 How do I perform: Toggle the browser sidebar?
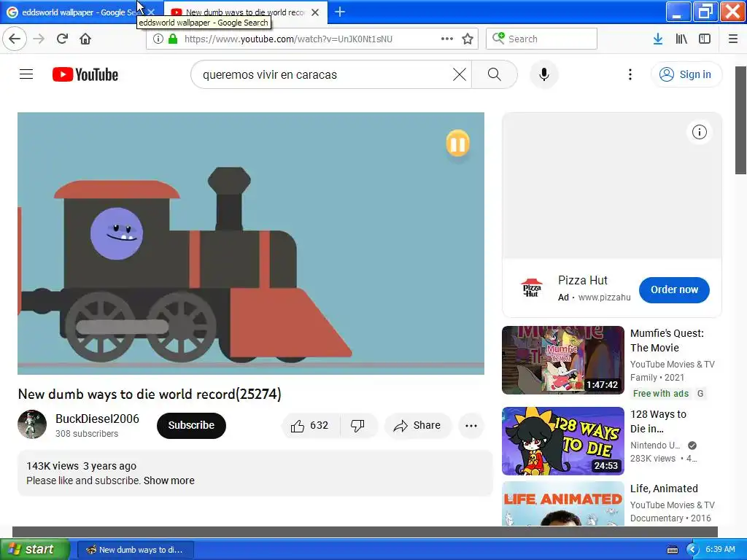point(705,39)
